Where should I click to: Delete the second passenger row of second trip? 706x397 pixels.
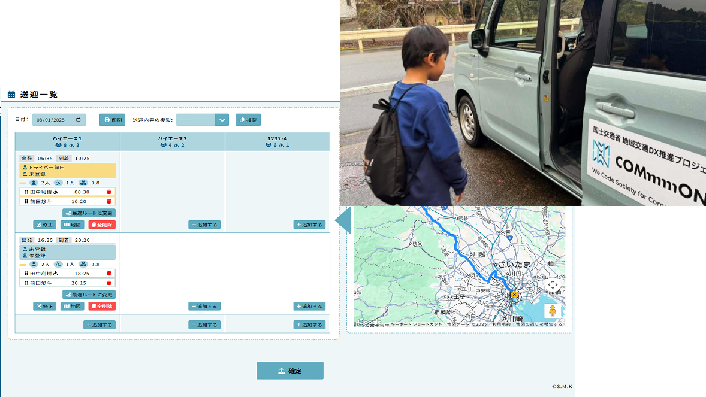pos(109,283)
